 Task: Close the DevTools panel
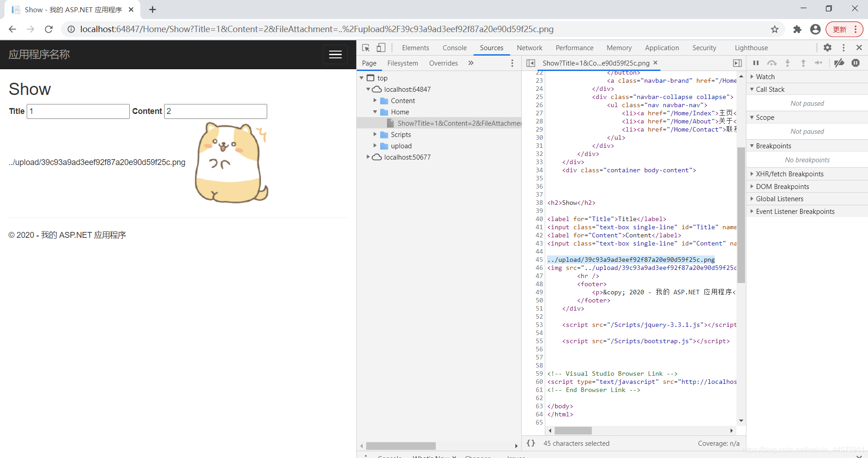coord(859,47)
